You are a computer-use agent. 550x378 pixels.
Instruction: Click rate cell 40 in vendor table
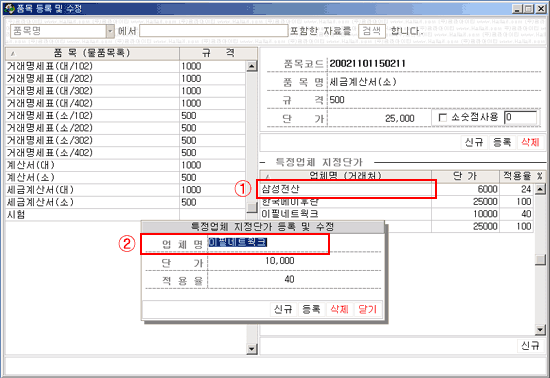[516, 214]
